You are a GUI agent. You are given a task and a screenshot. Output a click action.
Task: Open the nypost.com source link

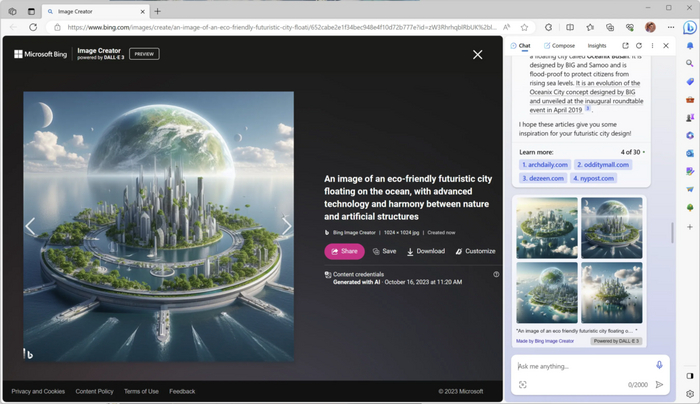pos(594,178)
